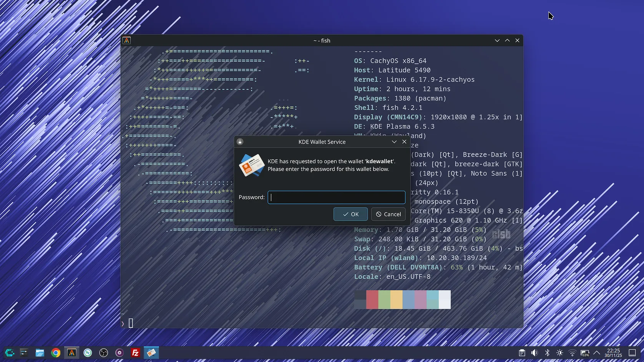The height and width of the screenshot is (362, 644).
Task: Open the clipboard tray icon
Action: [x=522, y=353]
